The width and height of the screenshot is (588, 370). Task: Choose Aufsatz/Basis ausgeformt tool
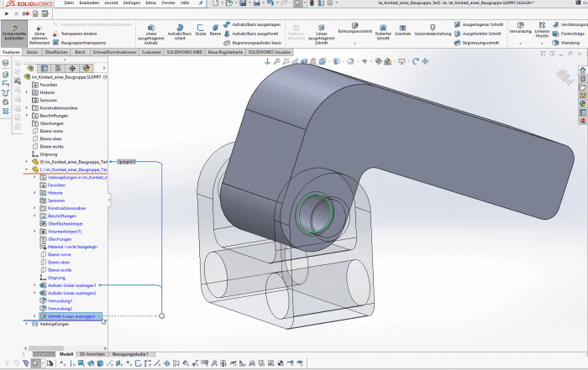(x=251, y=34)
